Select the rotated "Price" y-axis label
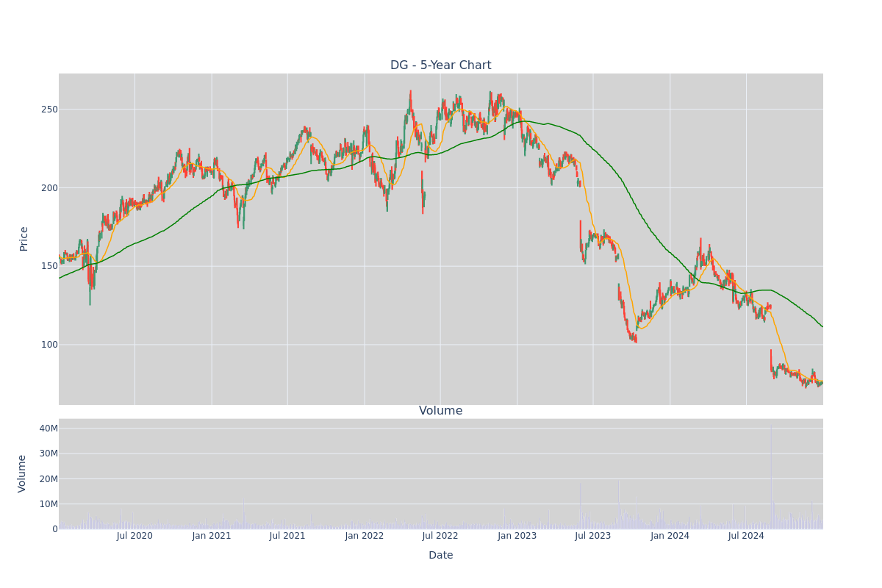 point(24,239)
